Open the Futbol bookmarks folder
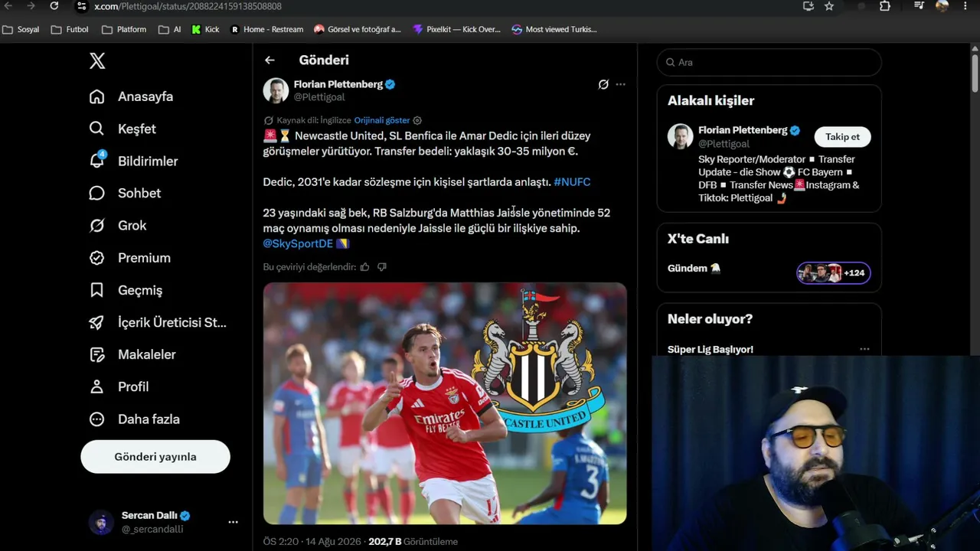 70,30
